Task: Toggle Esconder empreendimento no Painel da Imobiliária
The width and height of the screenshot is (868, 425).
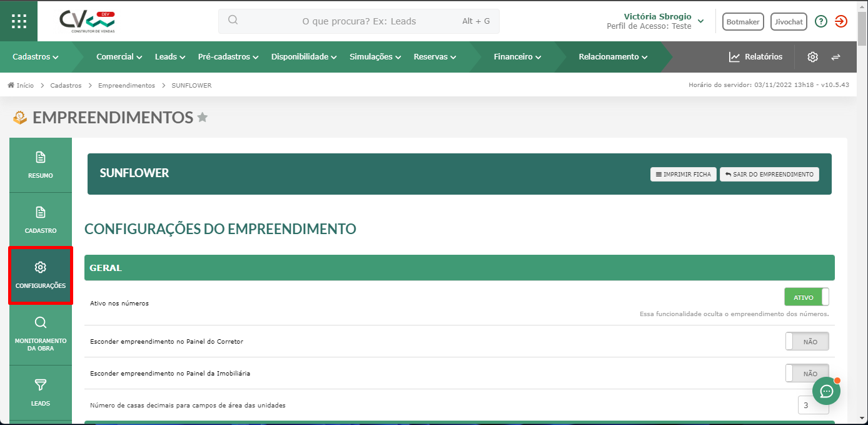Action: click(807, 374)
